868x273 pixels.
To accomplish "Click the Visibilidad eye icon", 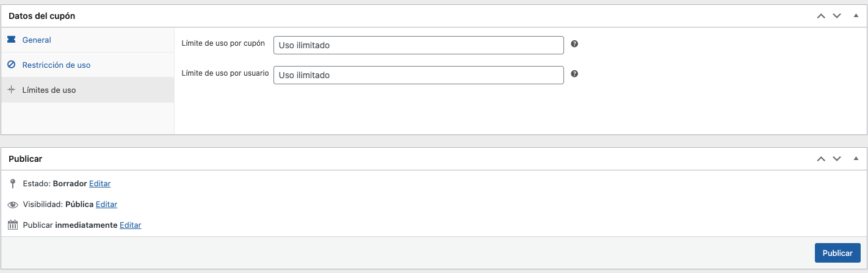I will 12,205.
